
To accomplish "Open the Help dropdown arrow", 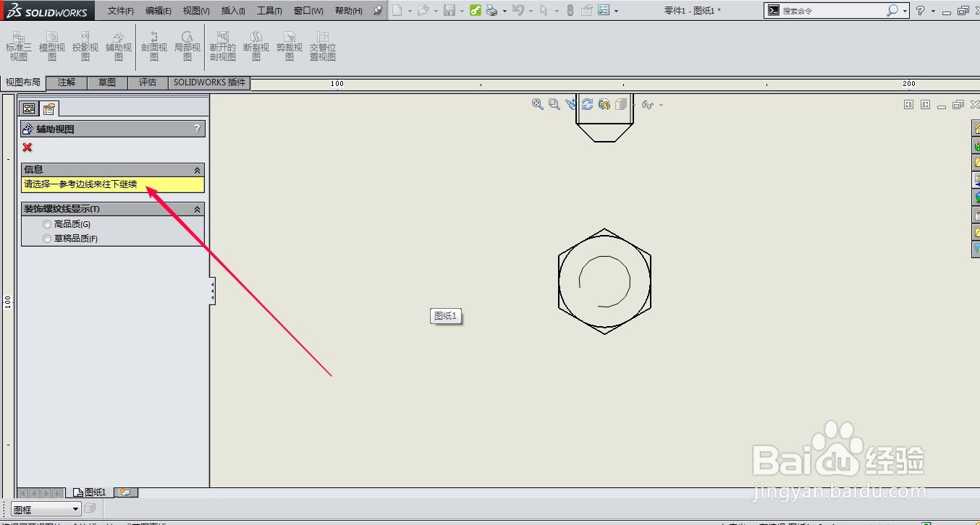I will tap(933, 11).
